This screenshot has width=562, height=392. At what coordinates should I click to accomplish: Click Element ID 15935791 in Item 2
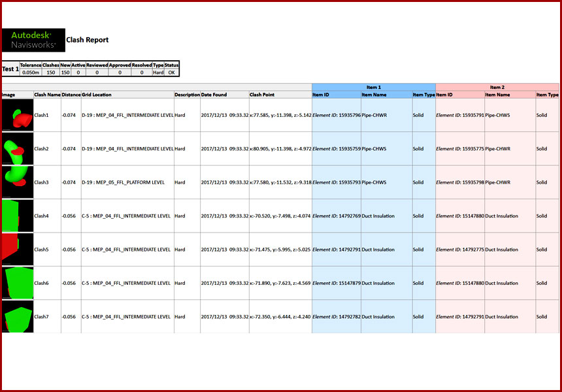coord(460,115)
